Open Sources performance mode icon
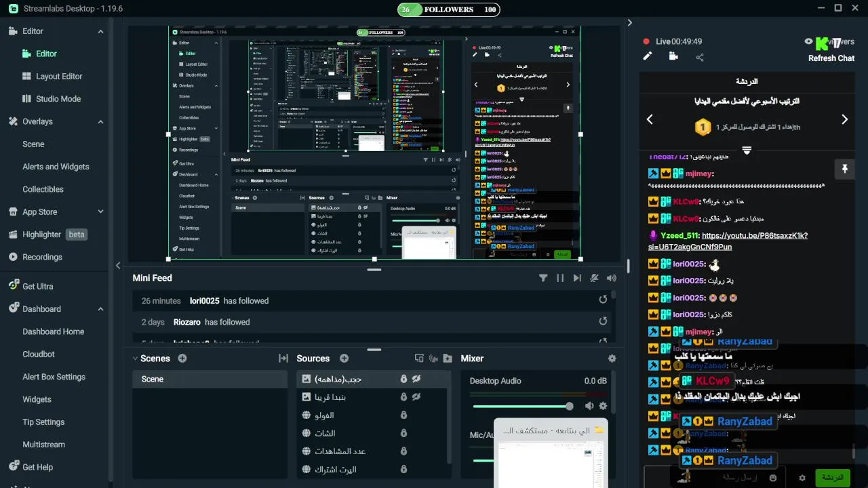 coord(418,359)
